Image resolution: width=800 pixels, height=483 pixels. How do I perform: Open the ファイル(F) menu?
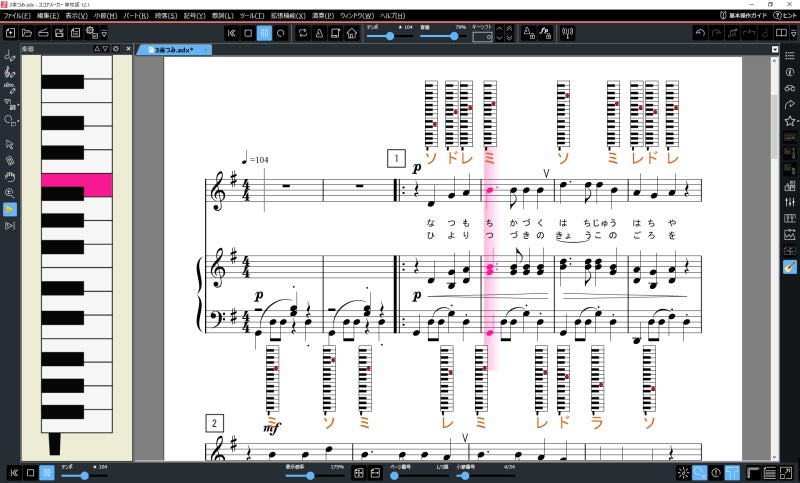tap(17, 16)
